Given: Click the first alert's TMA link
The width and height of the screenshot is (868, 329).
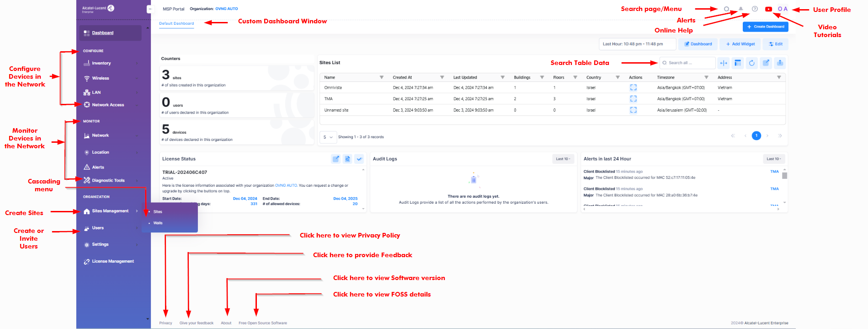Looking at the screenshot, I should tap(774, 172).
